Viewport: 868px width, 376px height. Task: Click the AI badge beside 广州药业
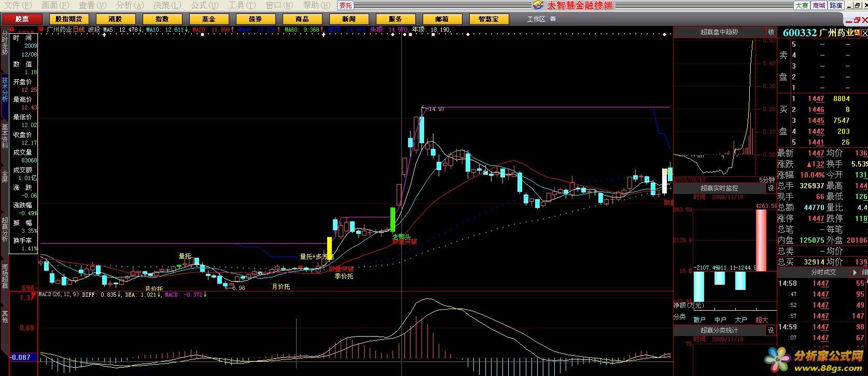tap(858, 33)
